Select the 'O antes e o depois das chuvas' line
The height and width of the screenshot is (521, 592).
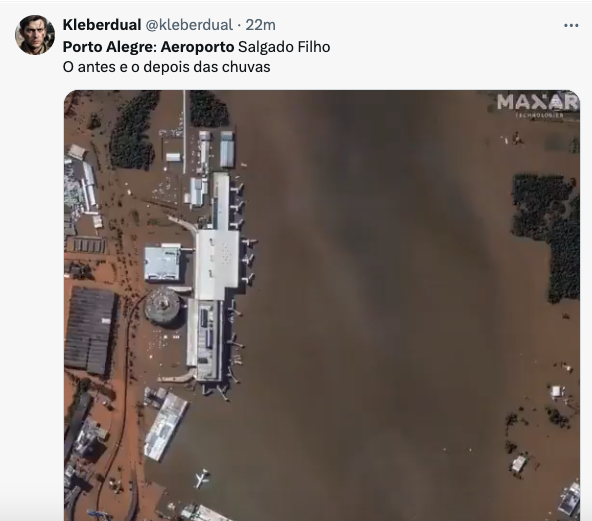point(166,67)
